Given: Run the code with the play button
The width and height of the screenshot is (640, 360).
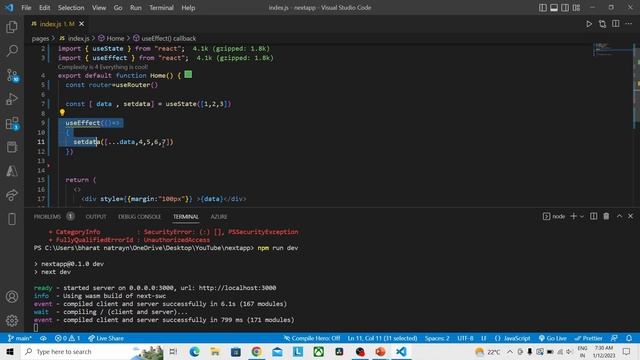Looking at the screenshot, I should click(x=589, y=24).
